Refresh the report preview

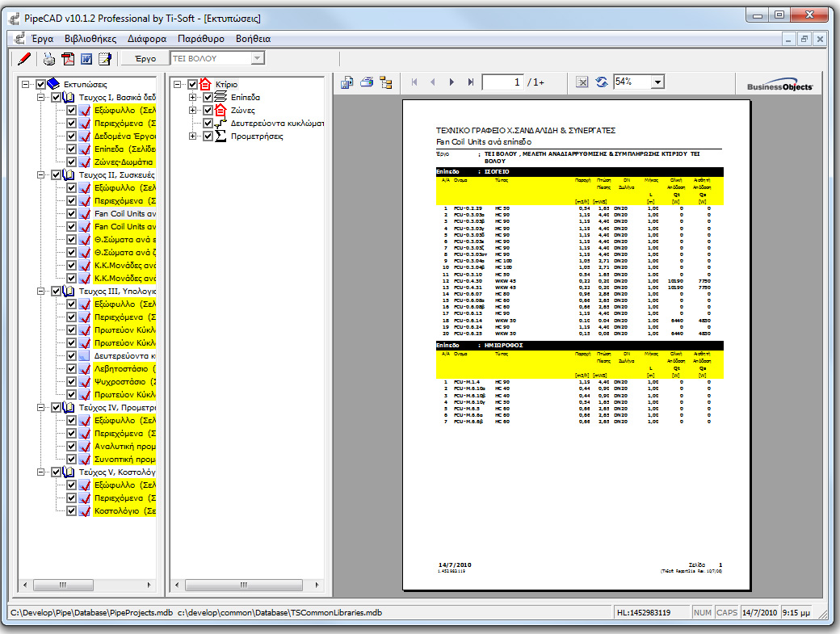[602, 82]
